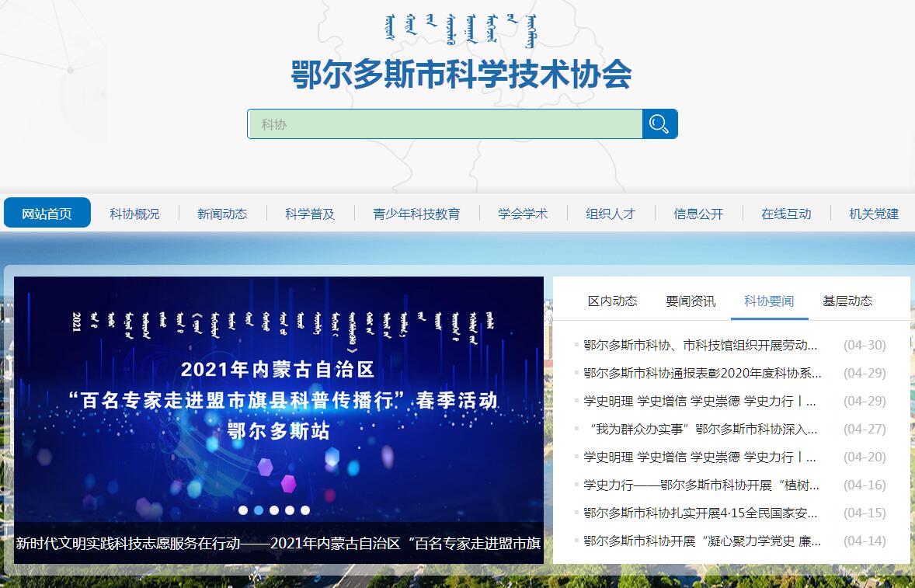Click the 新时代文明实践科技志愿服务 caption link
Image resolution: width=915 pixels, height=588 pixels.
[278, 543]
